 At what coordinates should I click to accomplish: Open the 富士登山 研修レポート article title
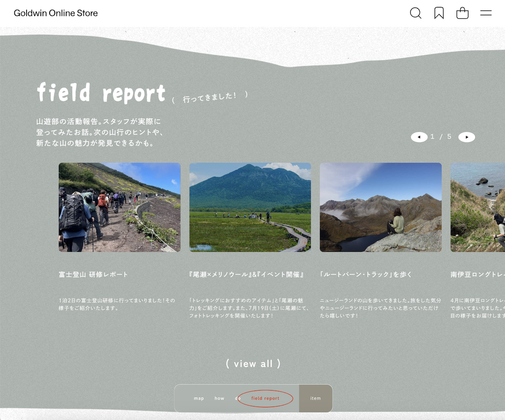pos(93,275)
